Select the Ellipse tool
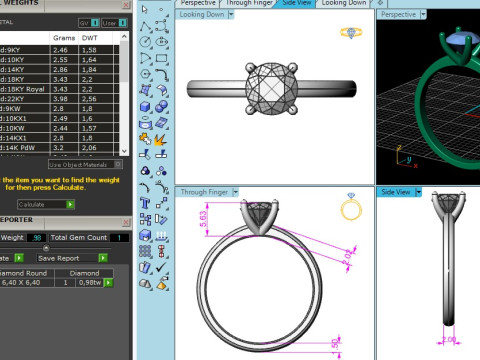Screen dimensions: 480x360 coord(162,42)
